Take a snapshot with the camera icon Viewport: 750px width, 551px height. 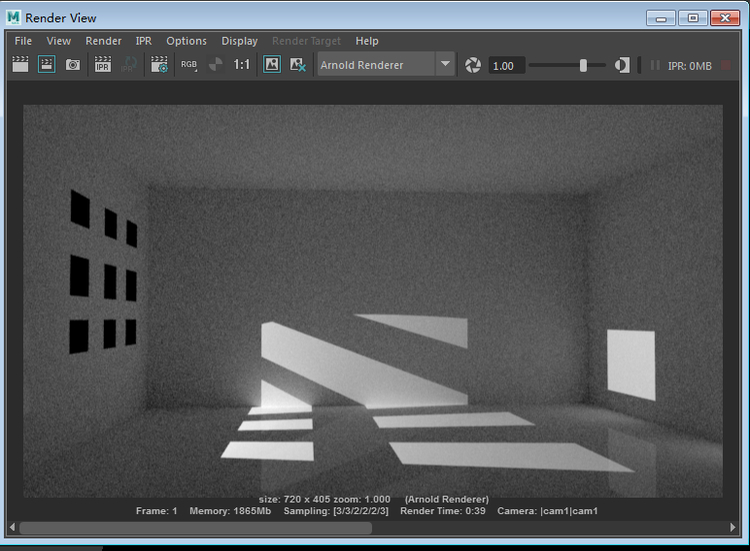[x=73, y=65]
